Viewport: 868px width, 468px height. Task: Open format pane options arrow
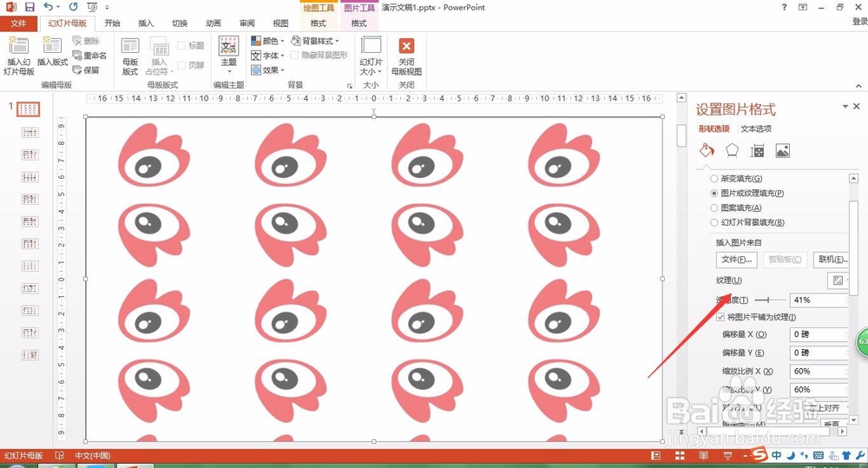(x=845, y=106)
